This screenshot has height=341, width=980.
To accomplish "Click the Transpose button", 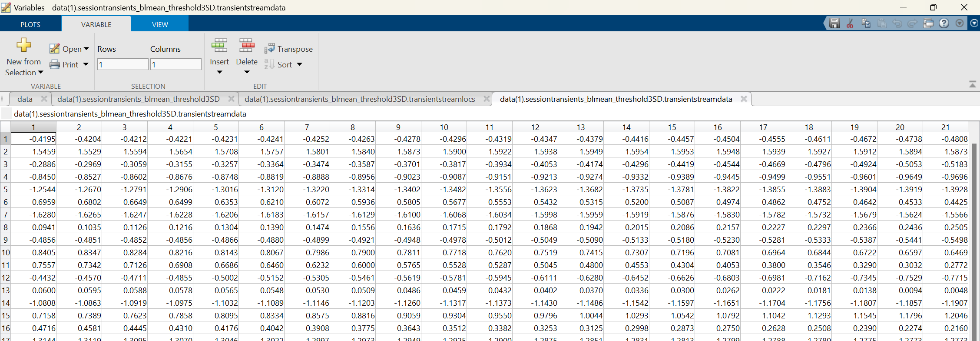I will pyautogui.click(x=288, y=49).
